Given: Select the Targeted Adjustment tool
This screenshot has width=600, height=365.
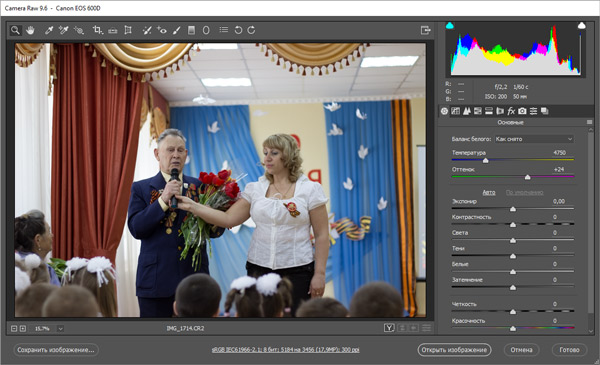Looking at the screenshot, I should 79,30.
